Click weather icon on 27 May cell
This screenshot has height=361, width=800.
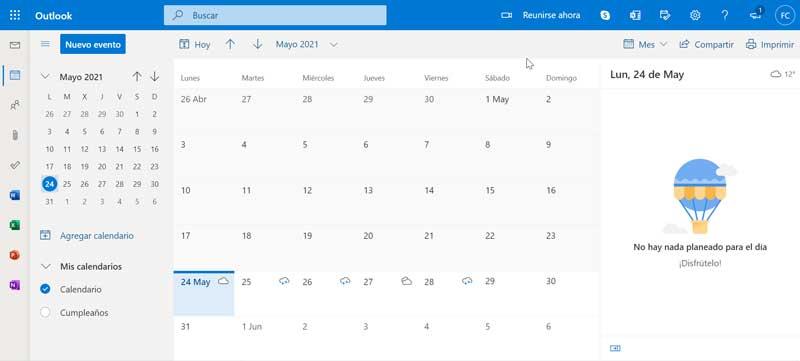click(x=407, y=281)
